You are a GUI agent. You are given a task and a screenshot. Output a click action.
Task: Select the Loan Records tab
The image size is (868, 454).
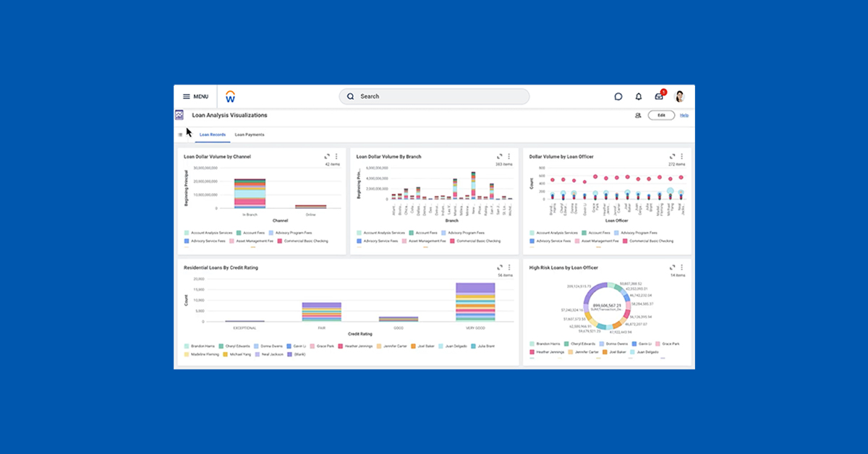[213, 134]
